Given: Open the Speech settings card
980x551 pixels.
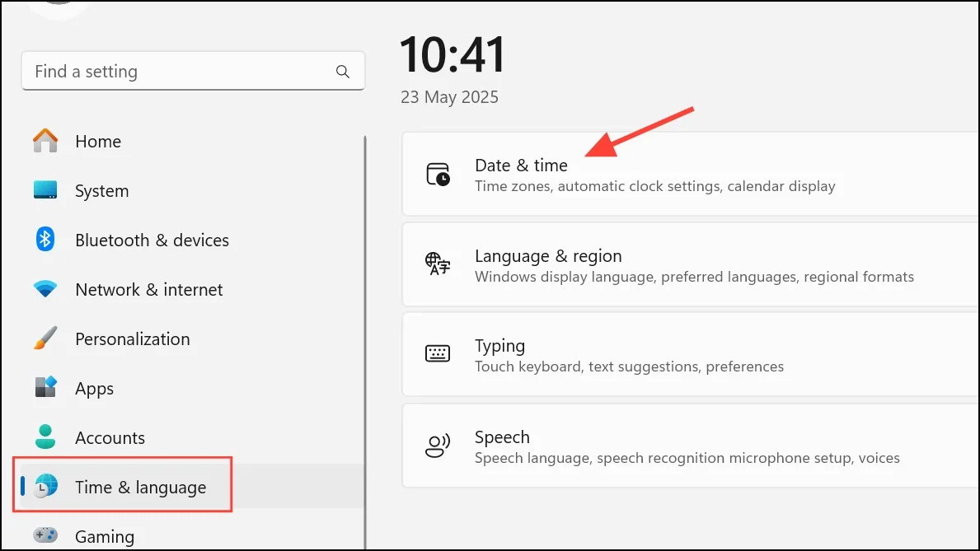Looking at the screenshot, I should [x=691, y=446].
